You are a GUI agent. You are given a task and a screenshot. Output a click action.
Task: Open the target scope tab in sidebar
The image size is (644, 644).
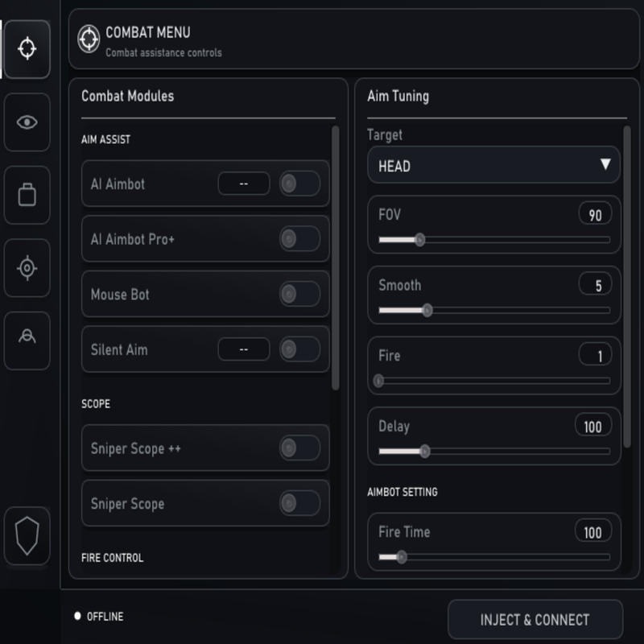point(27,268)
